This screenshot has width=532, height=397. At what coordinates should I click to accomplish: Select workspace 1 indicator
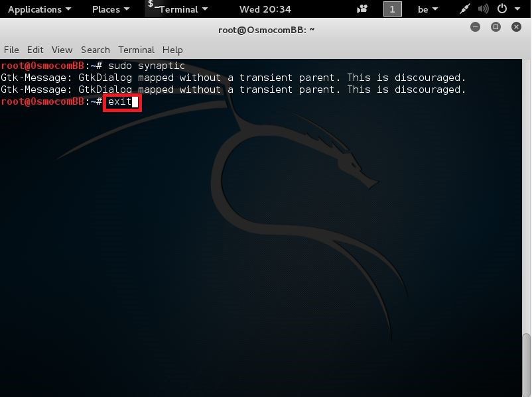392,9
